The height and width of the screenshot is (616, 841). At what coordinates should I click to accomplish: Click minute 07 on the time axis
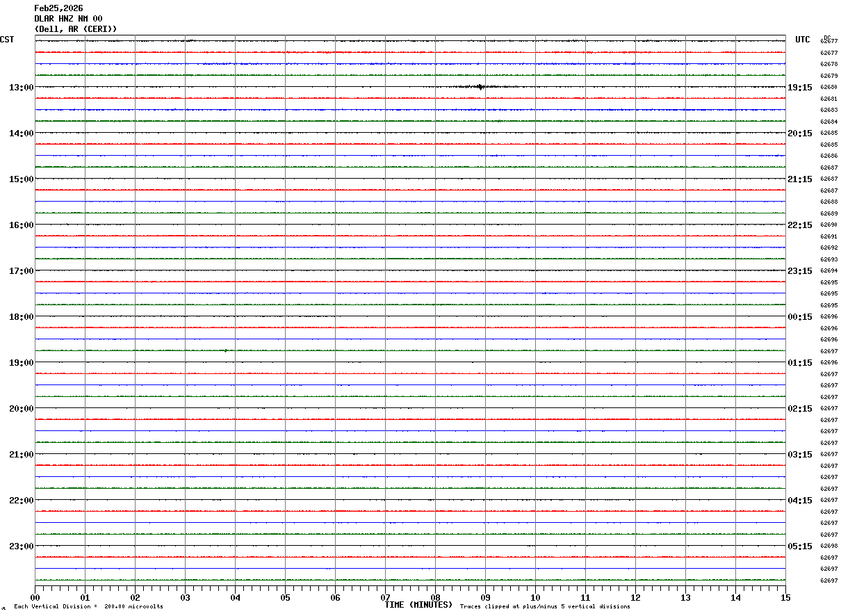[386, 597]
